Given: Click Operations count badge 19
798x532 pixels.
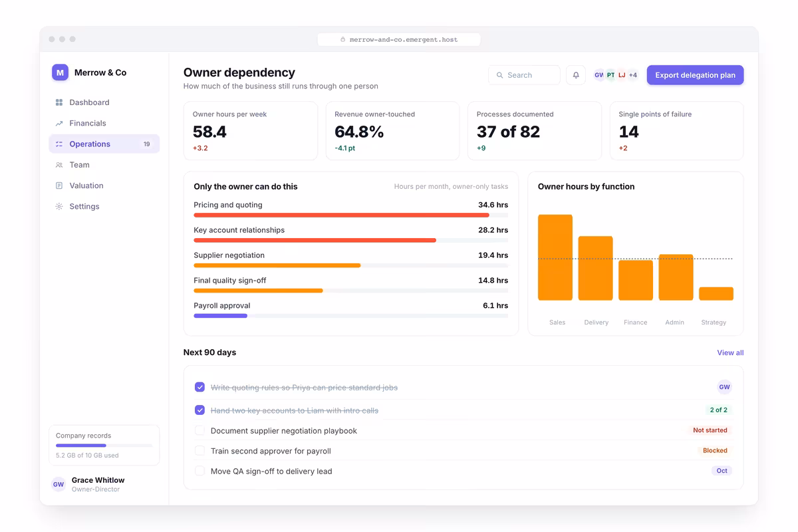Looking at the screenshot, I should (147, 144).
